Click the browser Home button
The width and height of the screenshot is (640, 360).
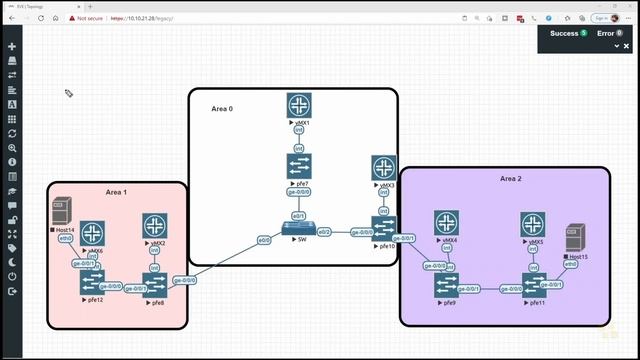pos(56,18)
